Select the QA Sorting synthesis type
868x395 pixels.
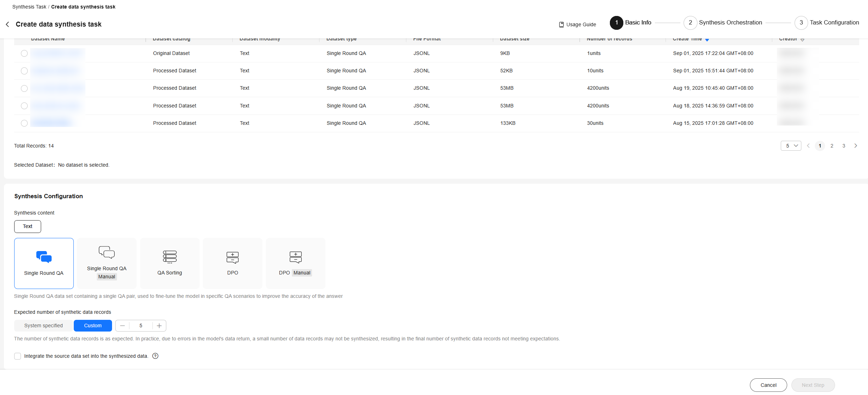[169, 263]
